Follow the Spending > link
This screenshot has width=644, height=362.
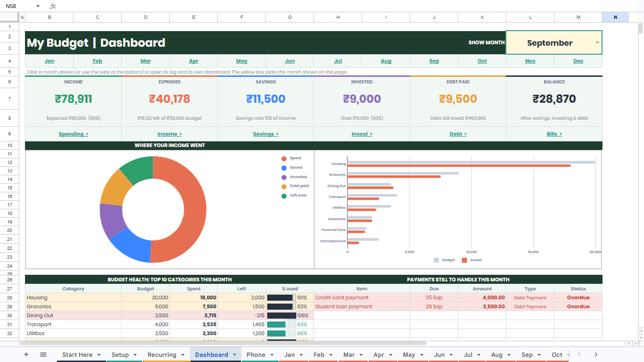(74, 134)
